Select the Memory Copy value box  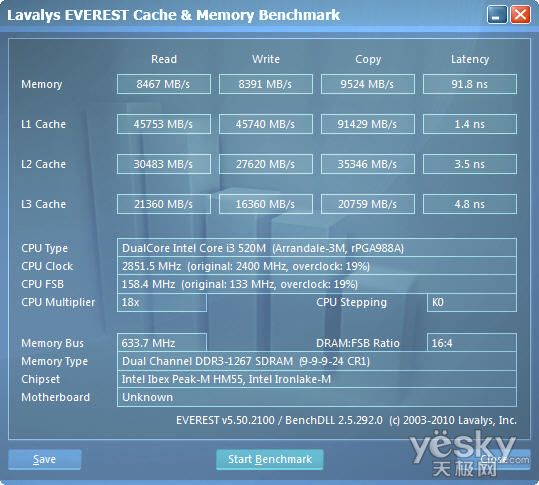point(368,84)
